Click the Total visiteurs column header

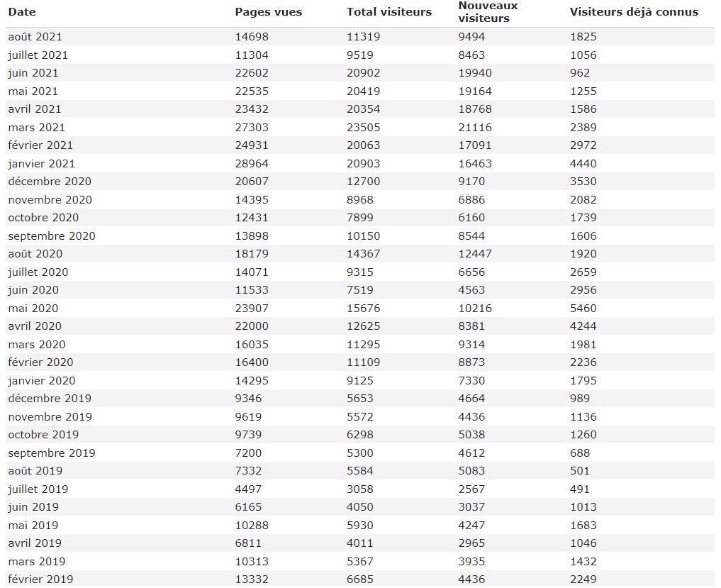click(389, 12)
